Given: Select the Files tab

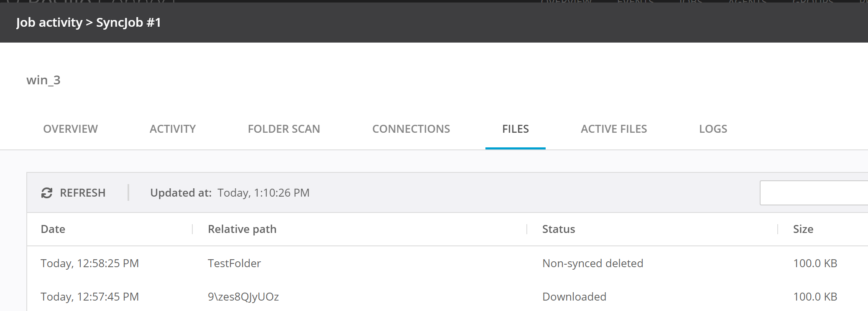Looking at the screenshot, I should [x=515, y=129].
